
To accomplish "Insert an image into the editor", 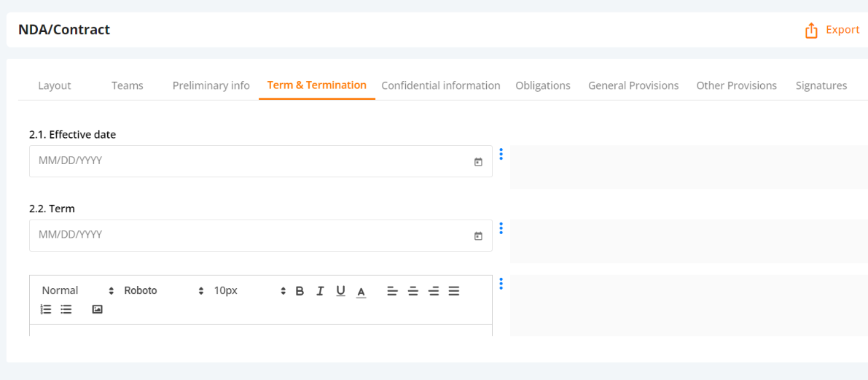I will click(98, 309).
